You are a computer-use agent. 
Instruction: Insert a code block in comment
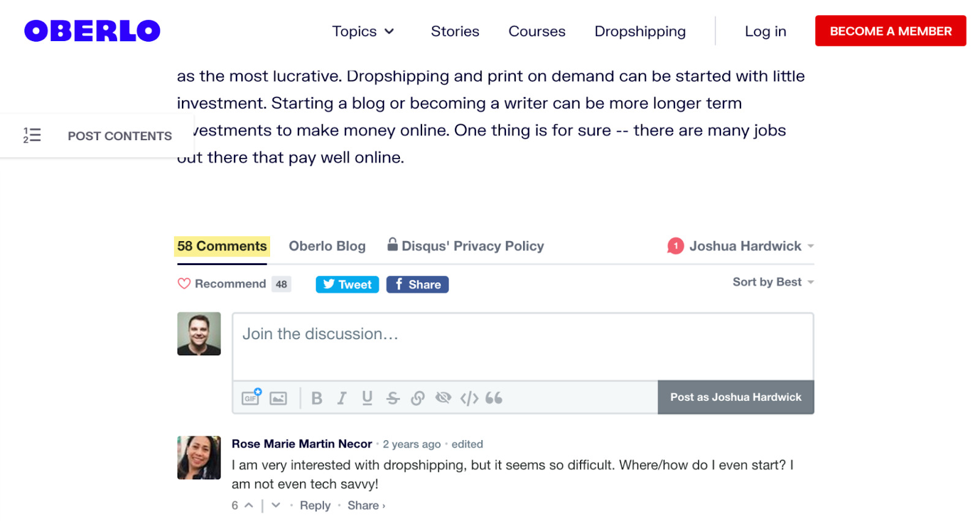pos(469,399)
